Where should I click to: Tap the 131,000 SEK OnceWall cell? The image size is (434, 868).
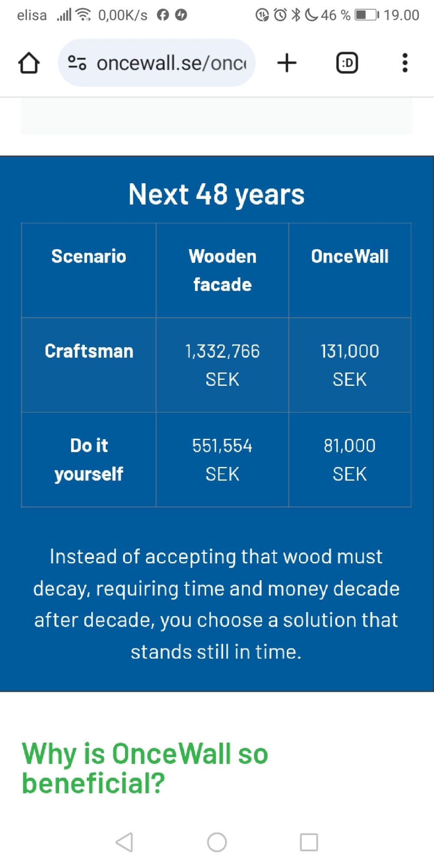tap(350, 365)
